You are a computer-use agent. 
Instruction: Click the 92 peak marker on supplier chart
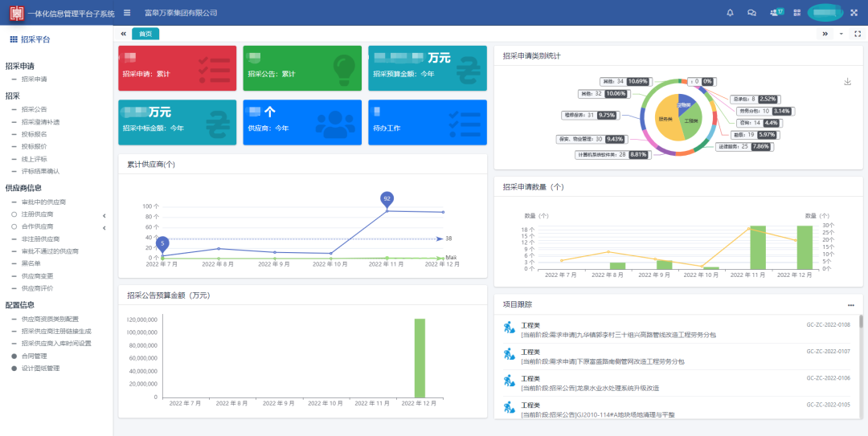(387, 199)
